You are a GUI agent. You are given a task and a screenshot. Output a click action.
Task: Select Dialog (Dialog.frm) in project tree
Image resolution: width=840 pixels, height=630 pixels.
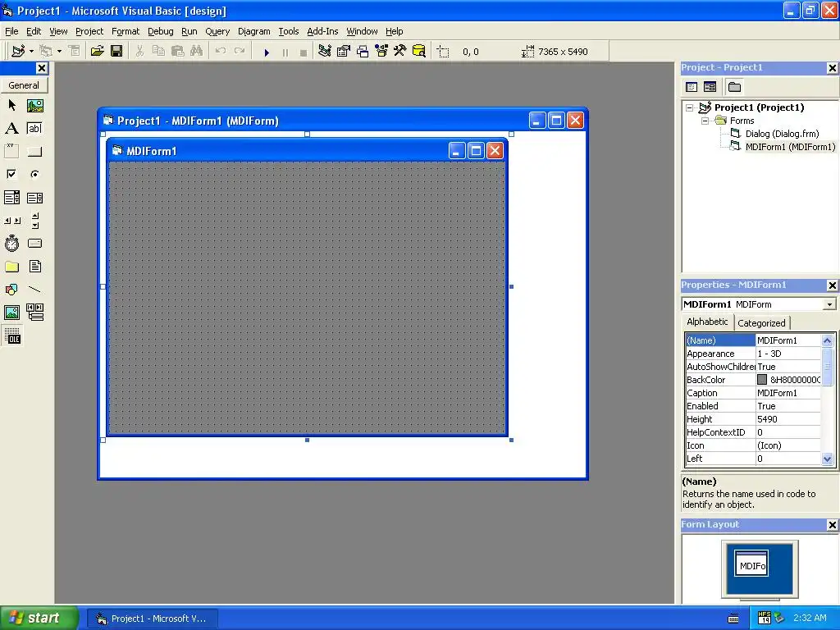[x=782, y=134]
